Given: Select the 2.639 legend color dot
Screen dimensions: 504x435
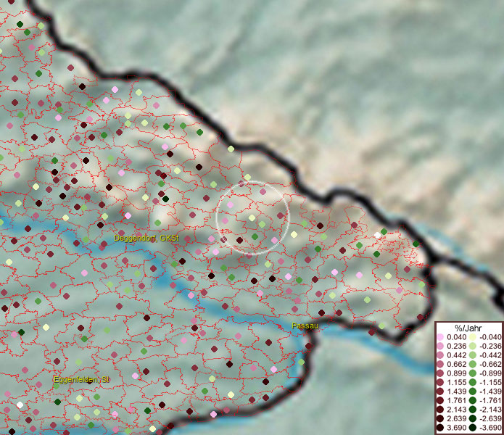Looking at the screenshot, I should tap(440, 418).
